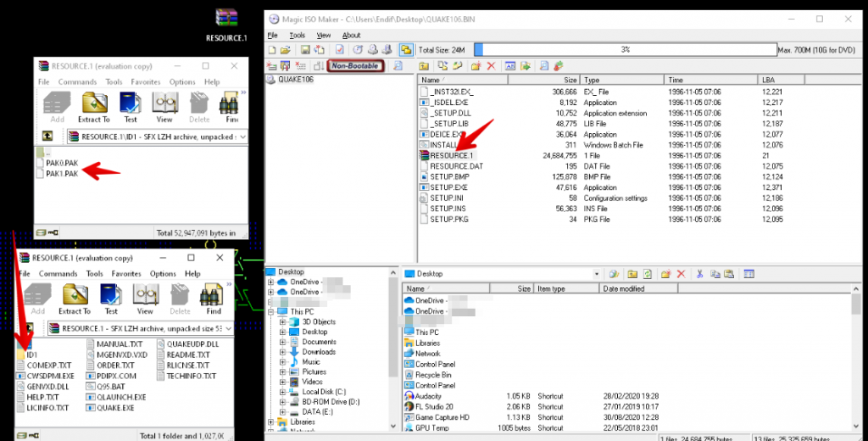The height and width of the screenshot is (441, 868).
Task: Click the folder tree pane vertical scrollbar
Action: pos(393,349)
